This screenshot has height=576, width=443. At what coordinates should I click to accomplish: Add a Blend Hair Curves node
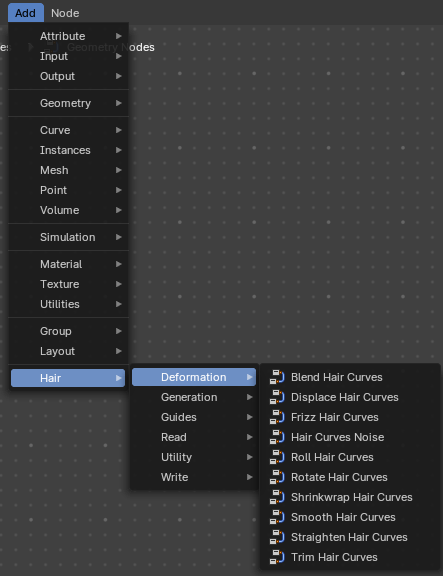pos(350,377)
